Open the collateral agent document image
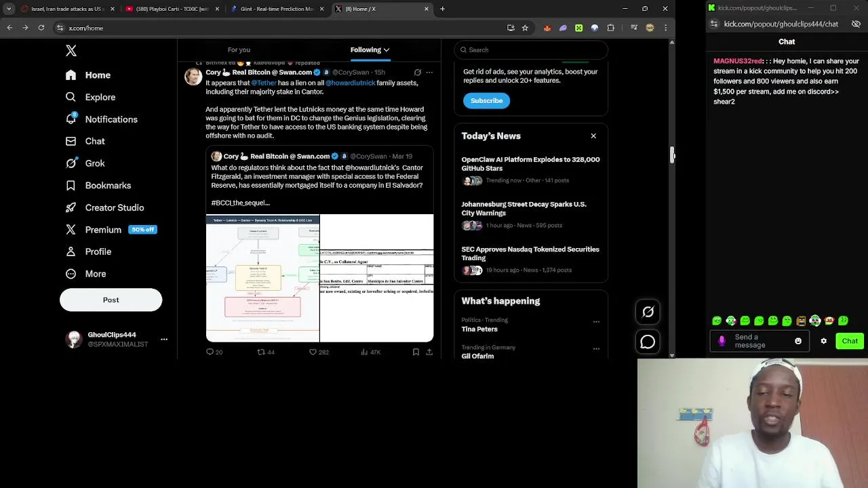The width and height of the screenshot is (868, 488). point(377,278)
